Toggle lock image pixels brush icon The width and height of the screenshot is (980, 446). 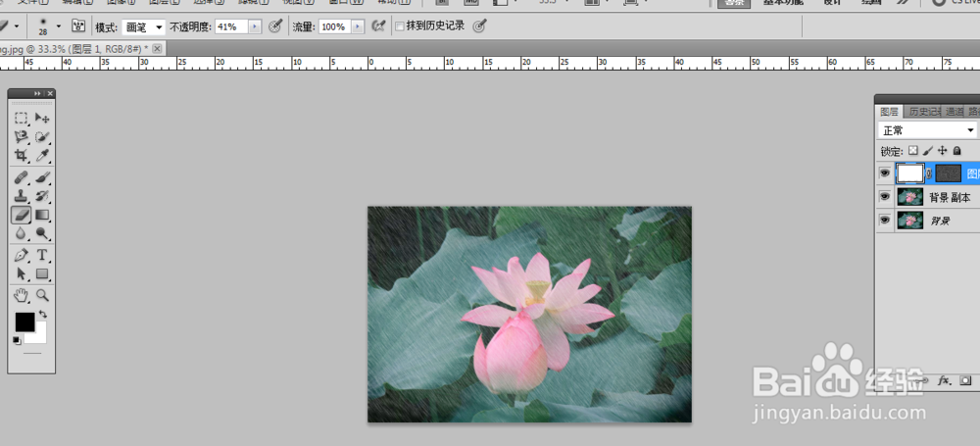point(928,151)
